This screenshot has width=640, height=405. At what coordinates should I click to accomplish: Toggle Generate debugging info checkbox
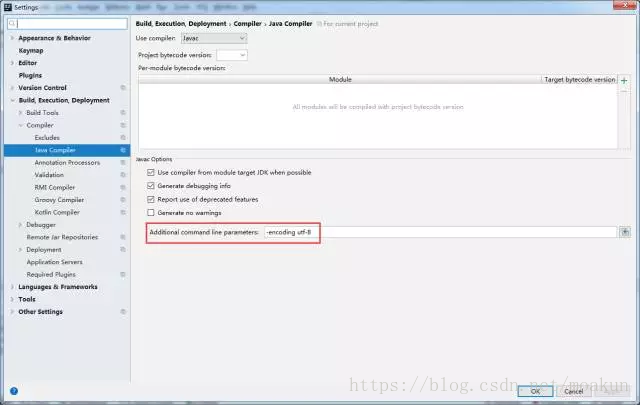(x=151, y=186)
